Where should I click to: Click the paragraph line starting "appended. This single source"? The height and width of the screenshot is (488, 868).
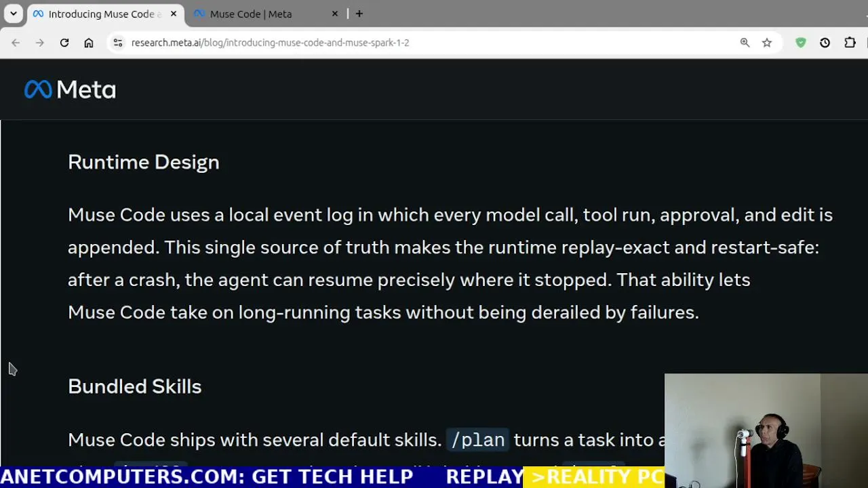pyautogui.click(x=443, y=247)
